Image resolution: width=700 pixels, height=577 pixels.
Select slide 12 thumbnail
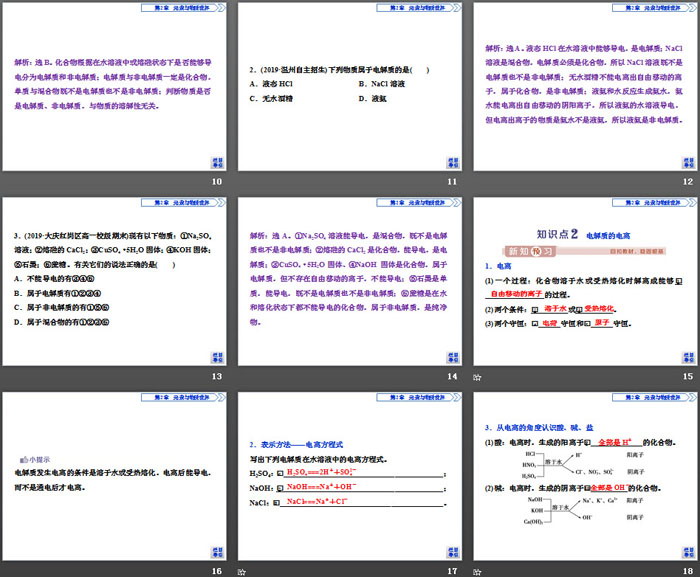click(x=585, y=87)
